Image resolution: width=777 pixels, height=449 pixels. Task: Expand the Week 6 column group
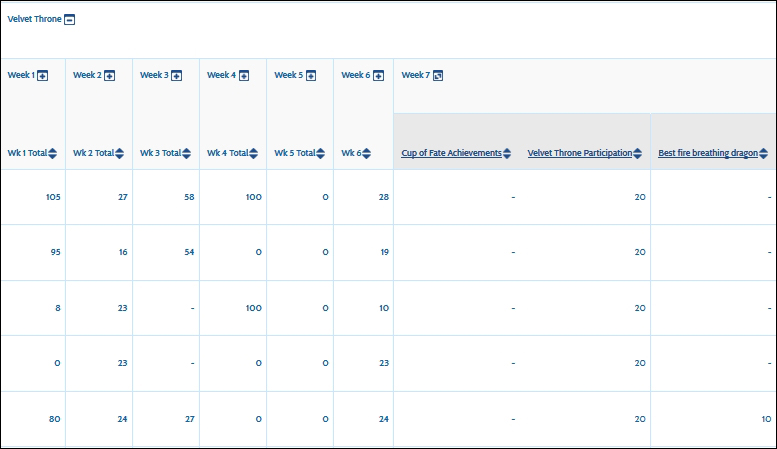(378, 76)
